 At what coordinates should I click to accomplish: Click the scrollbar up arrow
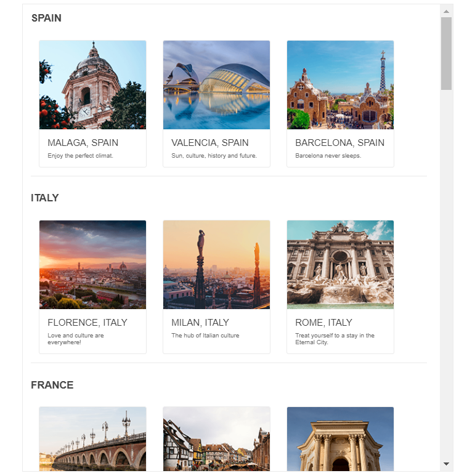tap(447, 12)
